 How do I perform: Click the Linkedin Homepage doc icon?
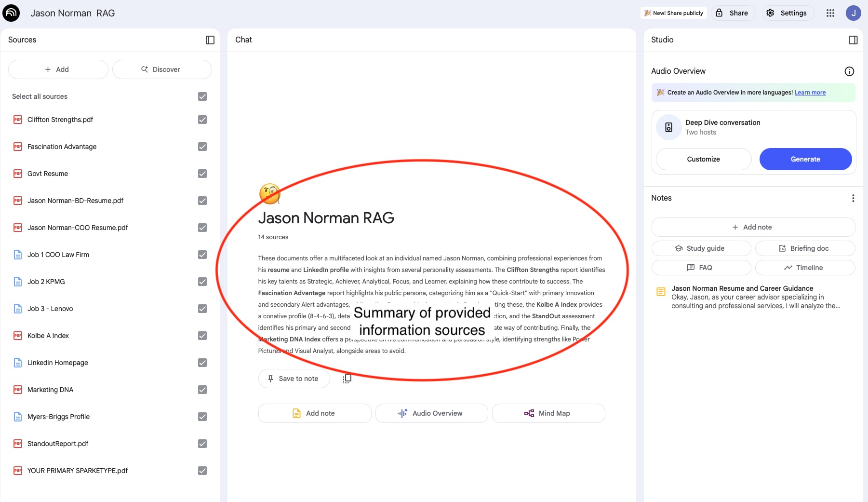(x=18, y=363)
